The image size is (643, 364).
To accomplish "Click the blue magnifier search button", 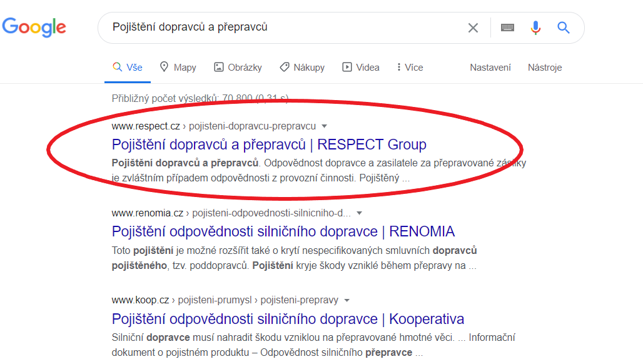I will [564, 28].
